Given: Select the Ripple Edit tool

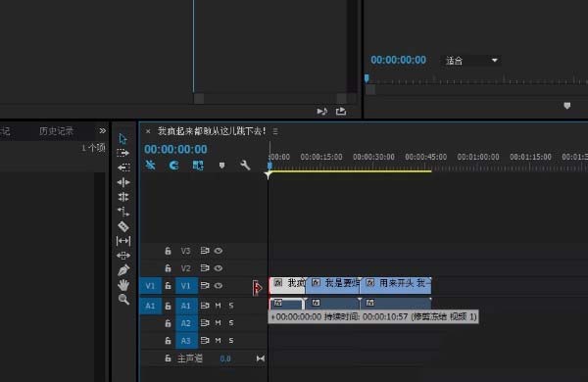Looking at the screenshot, I should pos(123,182).
